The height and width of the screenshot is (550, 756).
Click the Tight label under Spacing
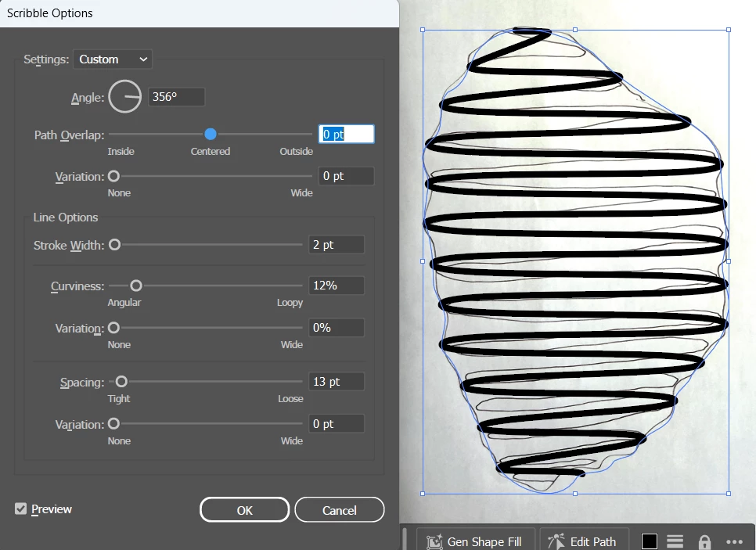[x=119, y=399]
